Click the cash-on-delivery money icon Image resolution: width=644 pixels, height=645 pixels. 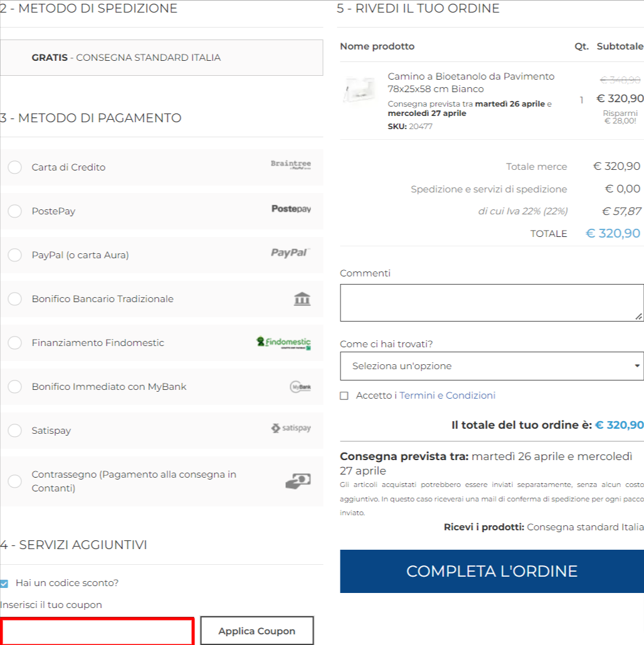point(298,481)
